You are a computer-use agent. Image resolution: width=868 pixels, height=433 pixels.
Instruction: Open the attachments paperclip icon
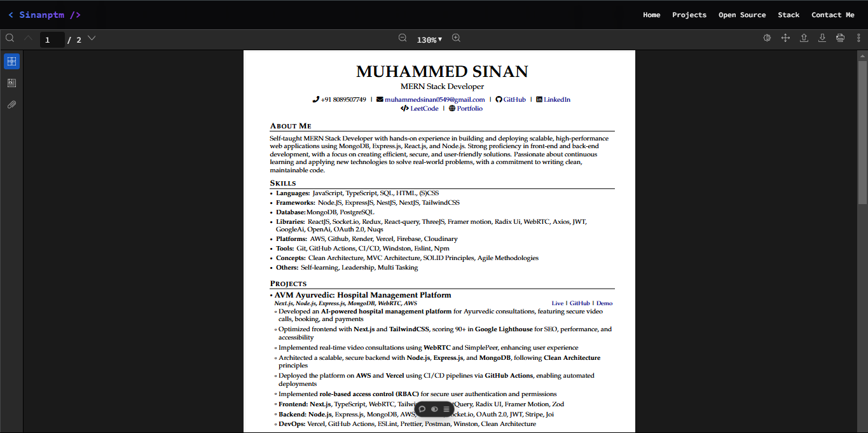click(x=11, y=104)
